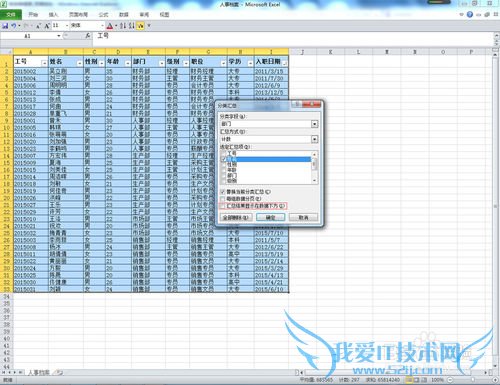Click the fx insert function icon
Viewport: 500px width, 385px height.
(88, 36)
